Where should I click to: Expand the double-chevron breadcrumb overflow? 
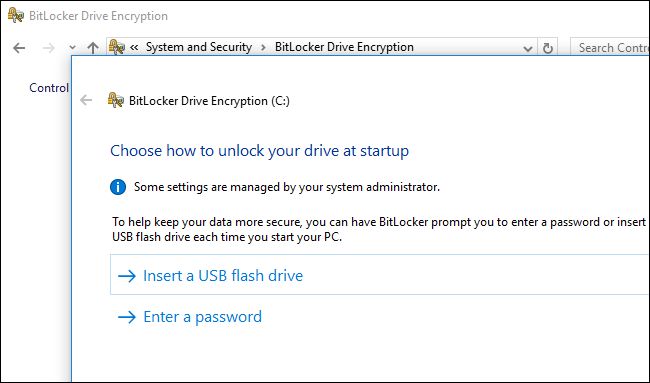[x=134, y=47]
